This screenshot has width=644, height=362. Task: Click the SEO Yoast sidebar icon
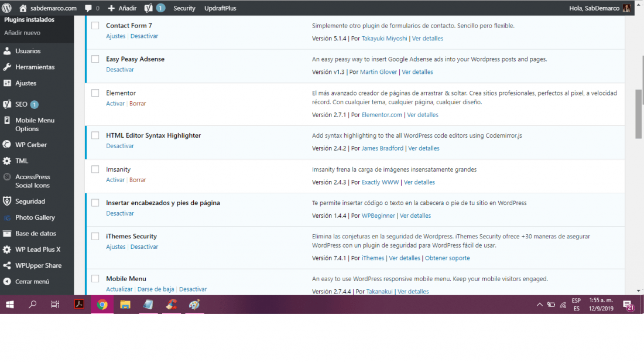pos(7,104)
